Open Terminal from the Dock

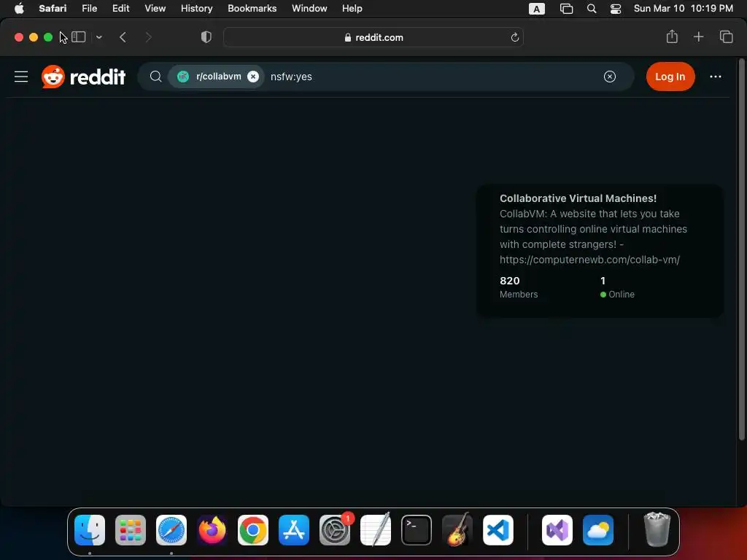pos(417,530)
